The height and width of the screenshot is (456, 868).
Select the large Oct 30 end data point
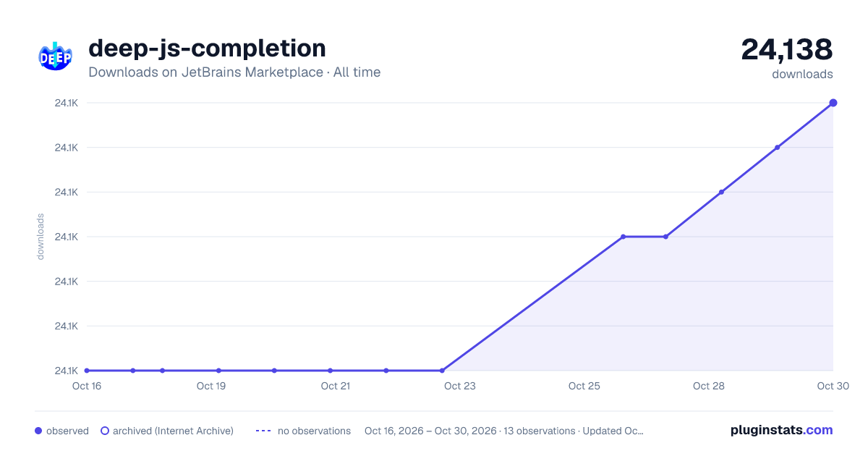click(x=833, y=103)
